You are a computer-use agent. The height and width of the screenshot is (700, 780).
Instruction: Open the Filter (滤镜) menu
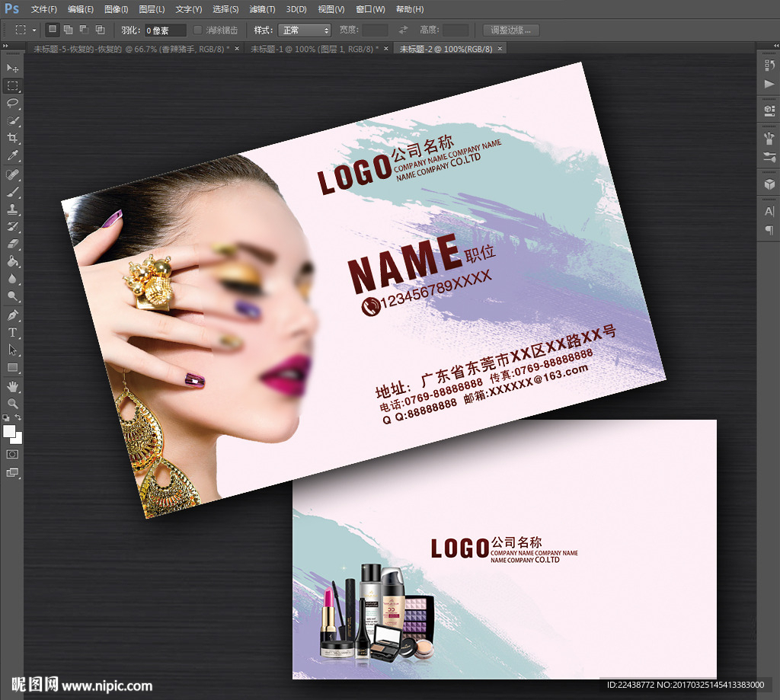[262, 9]
